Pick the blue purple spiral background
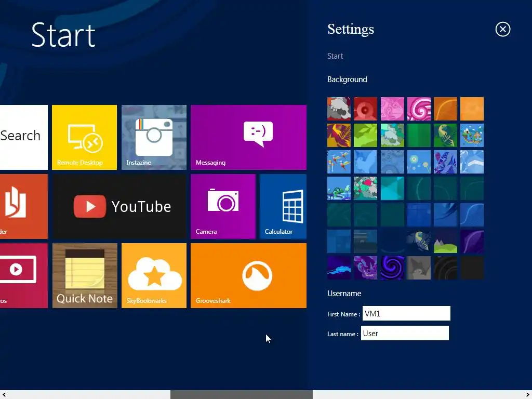The height and width of the screenshot is (399, 532). click(392, 268)
